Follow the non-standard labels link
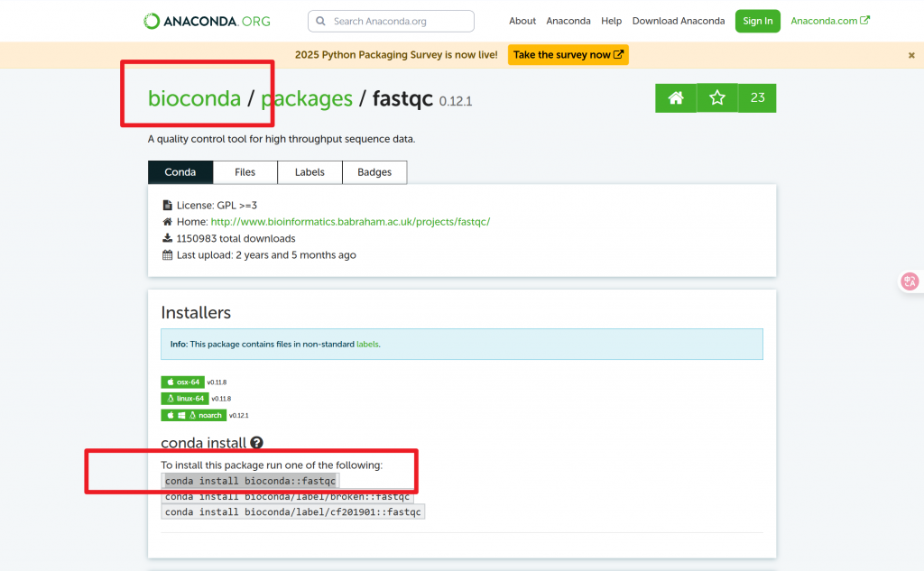 click(x=368, y=344)
